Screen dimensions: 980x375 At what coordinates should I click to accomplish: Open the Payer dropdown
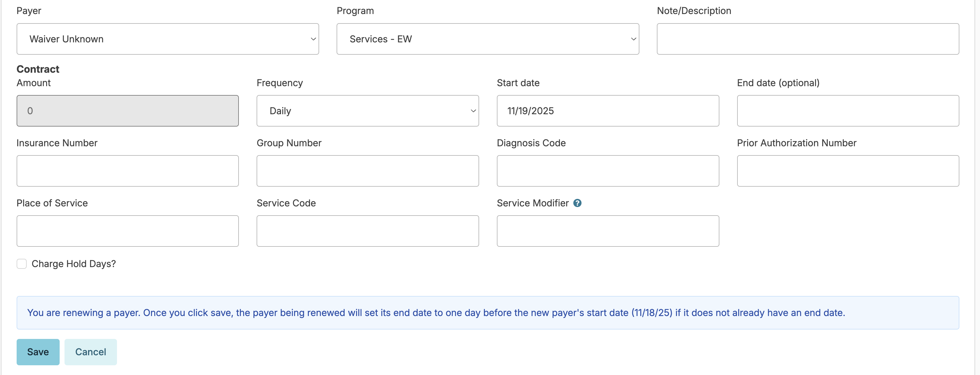[x=167, y=39]
